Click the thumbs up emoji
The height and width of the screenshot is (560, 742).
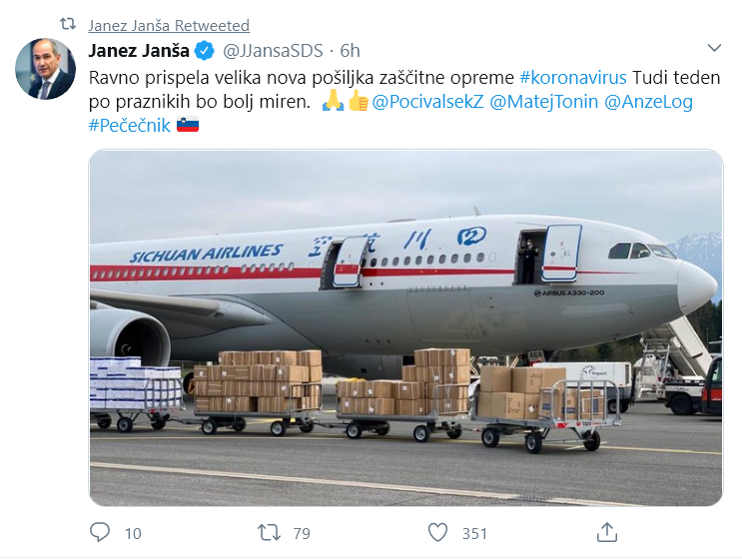[x=359, y=102]
